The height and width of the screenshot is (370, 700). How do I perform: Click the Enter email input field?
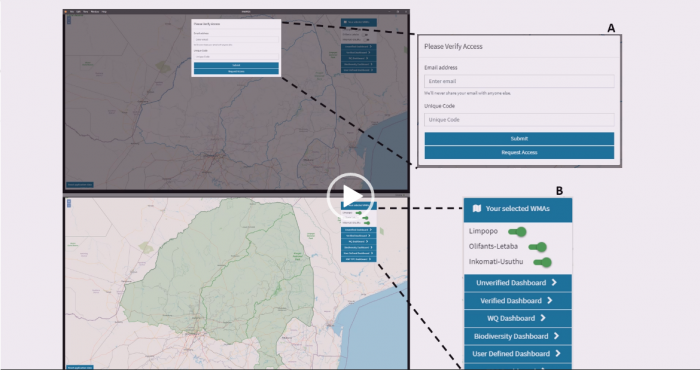pos(519,81)
